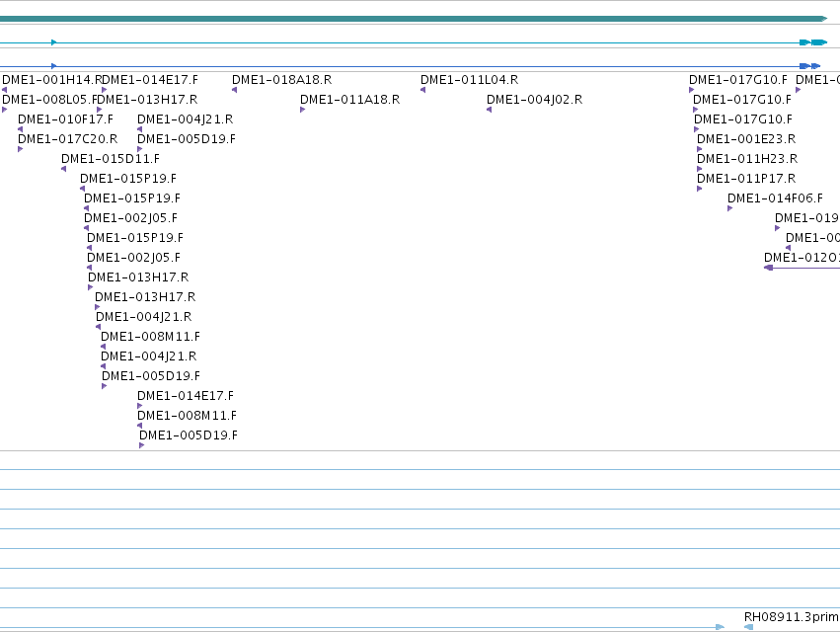This screenshot has width=840, height=632.
Task: Click the thick teal gene bar
Action: point(414,19)
